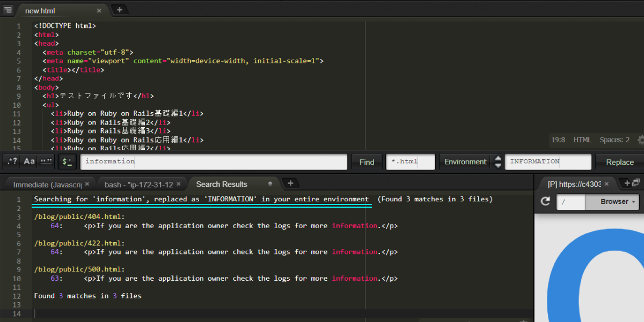
Task: Open the editor tab list menu icon
Action: [x=8, y=10]
